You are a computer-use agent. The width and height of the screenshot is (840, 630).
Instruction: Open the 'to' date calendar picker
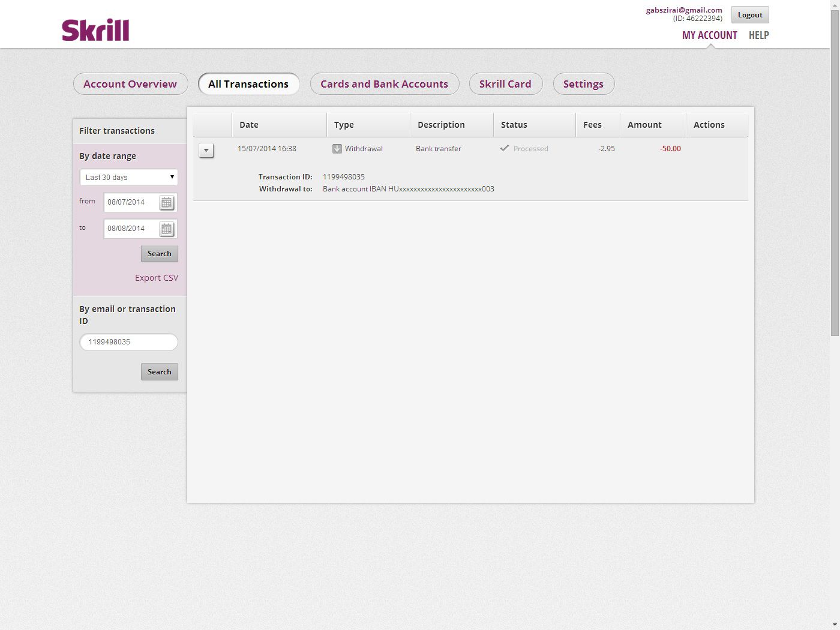coord(166,229)
